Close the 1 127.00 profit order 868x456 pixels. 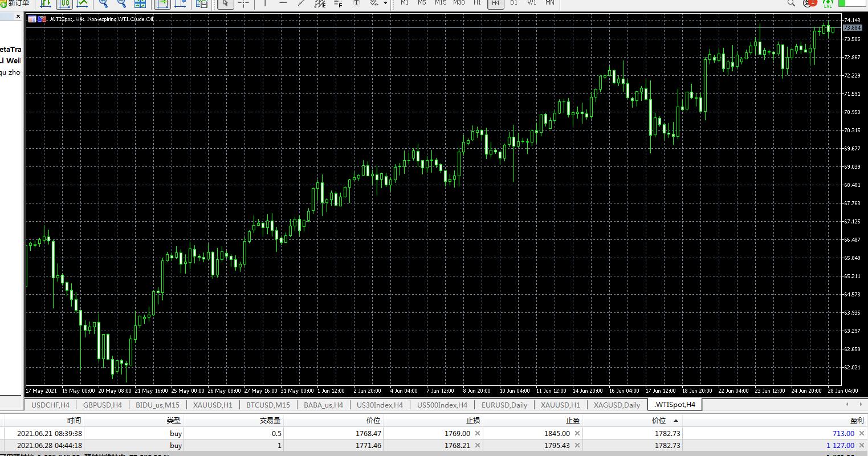click(861, 446)
